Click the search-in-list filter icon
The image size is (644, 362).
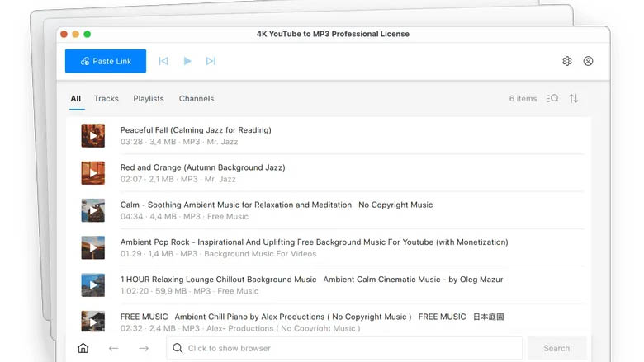[552, 99]
